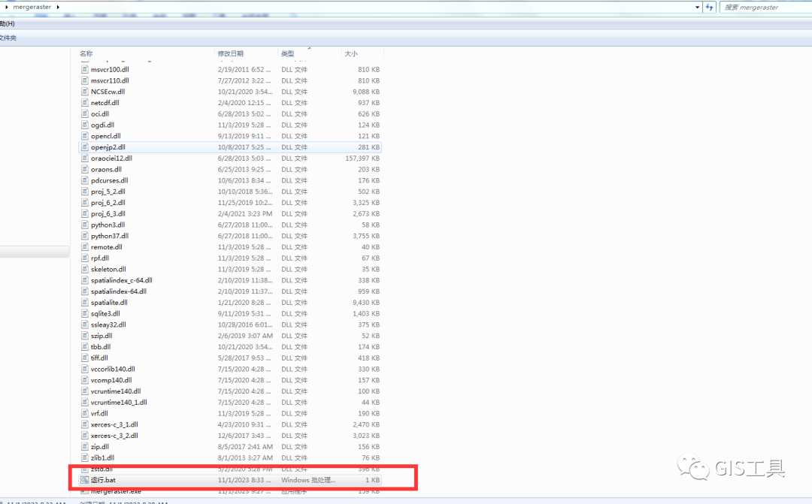Screen dimensions: 812x504
Task: Click the 9,088 KB size of NCSEcw.dll
Action: (x=366, y=92)
